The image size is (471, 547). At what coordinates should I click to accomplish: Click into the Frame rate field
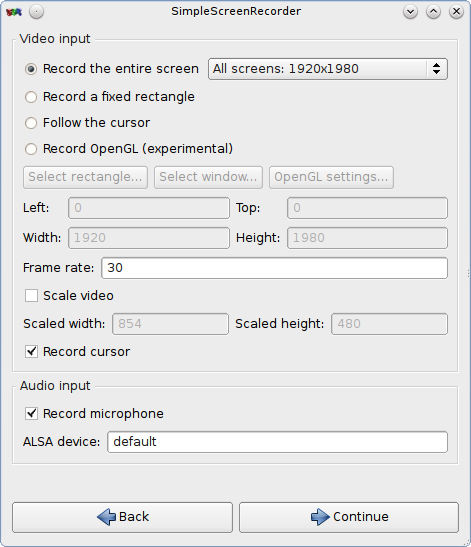[x=274, y=268]
